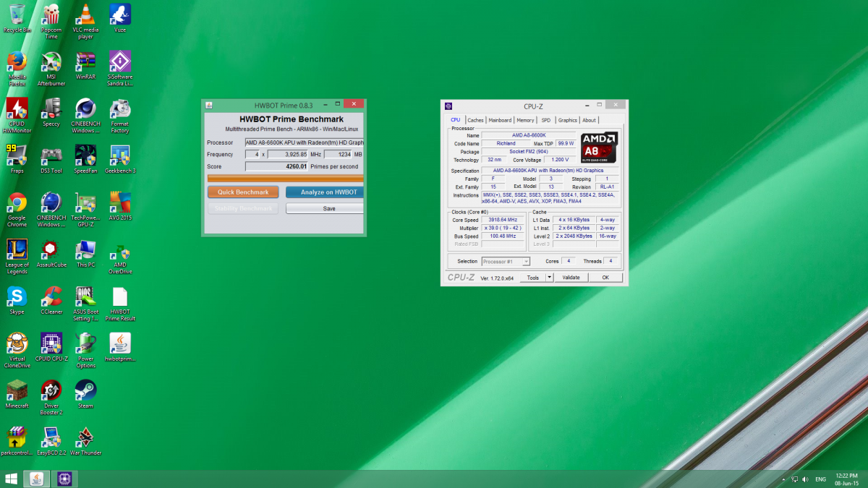Click the Score field showing 4260.01
The width and height of the screenshot is (868, 488).
[x=277, y=166]
